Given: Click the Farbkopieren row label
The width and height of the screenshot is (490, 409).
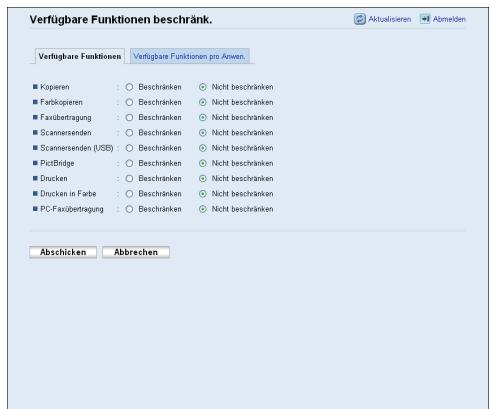Looking at the screenshot, I should [x=61, y=102].
